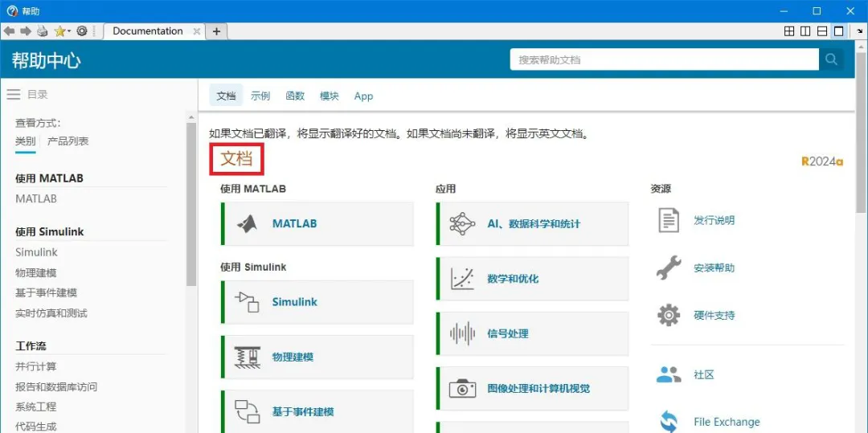
Task: Split documents left and right
Action: pos(806,31)
